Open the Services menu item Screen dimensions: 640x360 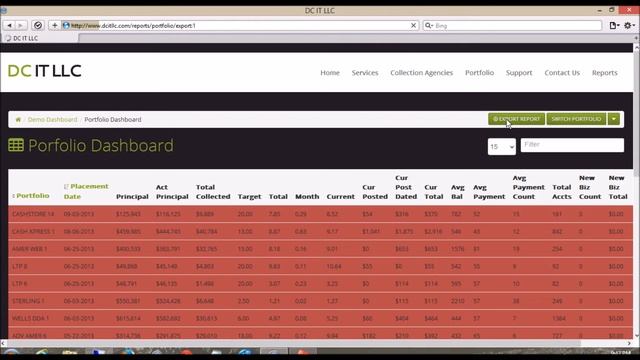tap(365, 73)
